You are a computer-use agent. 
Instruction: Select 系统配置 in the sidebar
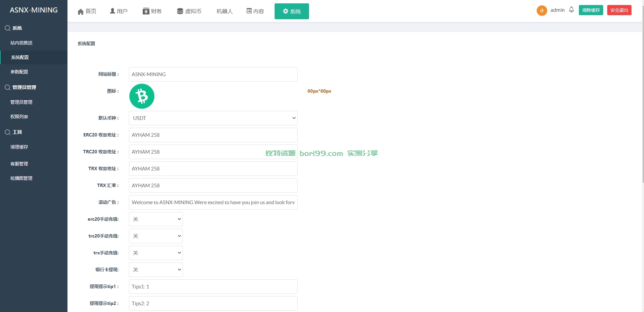point(34,57)
